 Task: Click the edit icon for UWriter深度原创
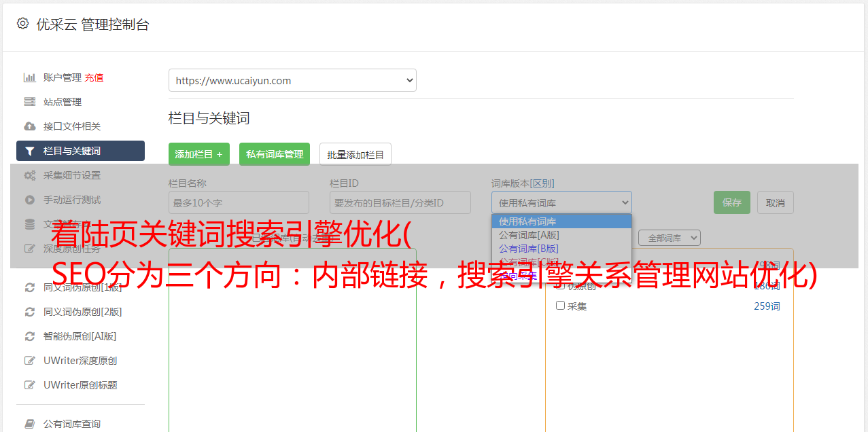point(30,361)
